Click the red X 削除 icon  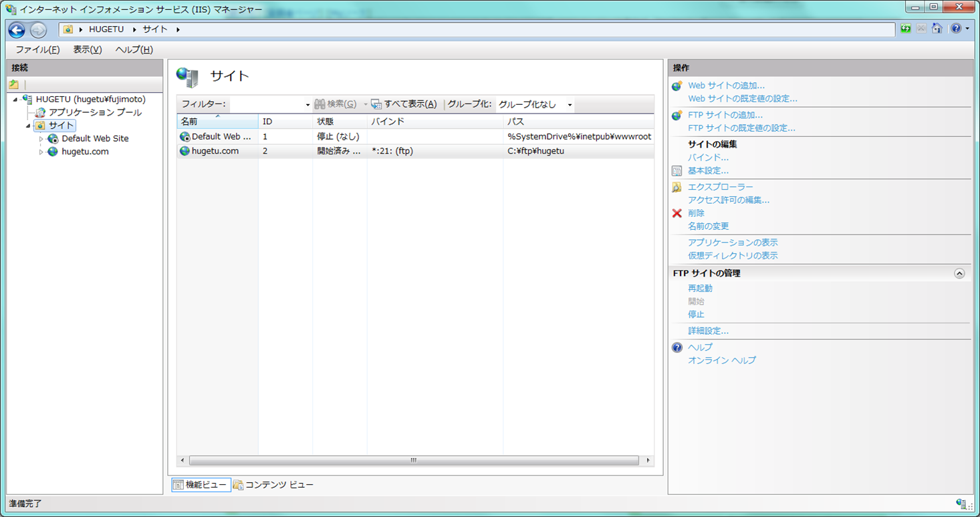coord(677,213)
